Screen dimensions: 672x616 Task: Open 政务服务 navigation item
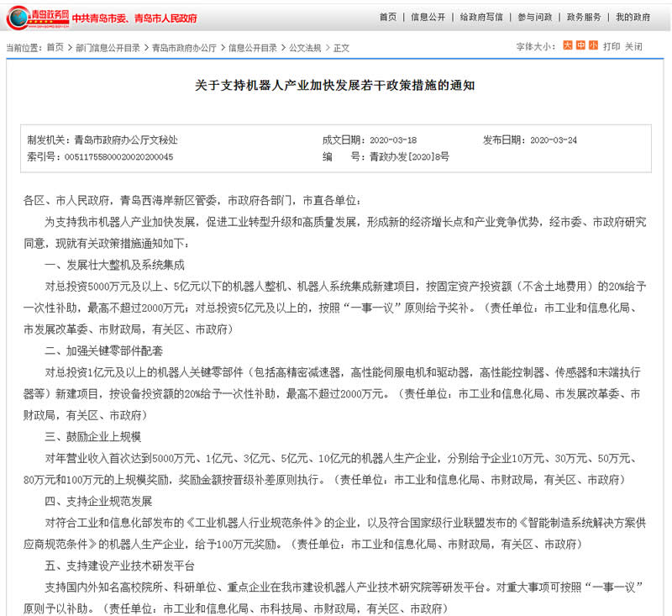click(x=584, y=17)
